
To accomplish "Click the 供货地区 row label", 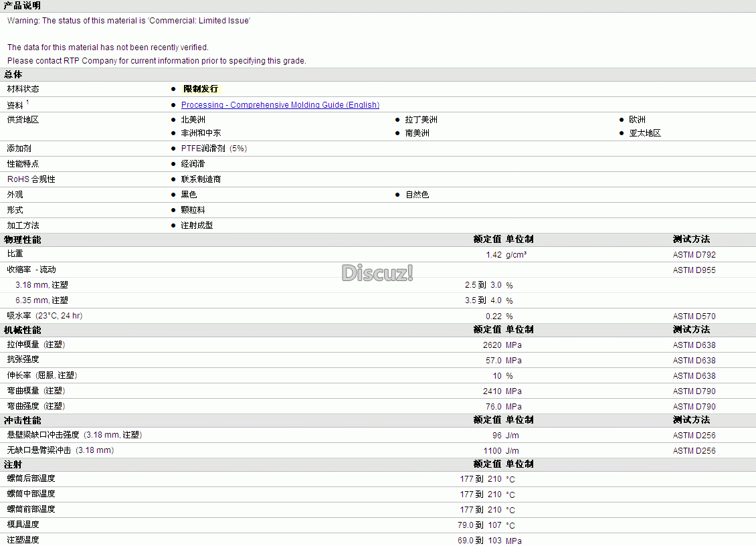I will [23, 120].
